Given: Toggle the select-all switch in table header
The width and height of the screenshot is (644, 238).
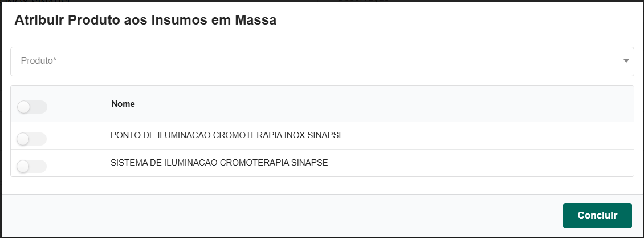Looking at the screenshot, I should coord(32,107).
